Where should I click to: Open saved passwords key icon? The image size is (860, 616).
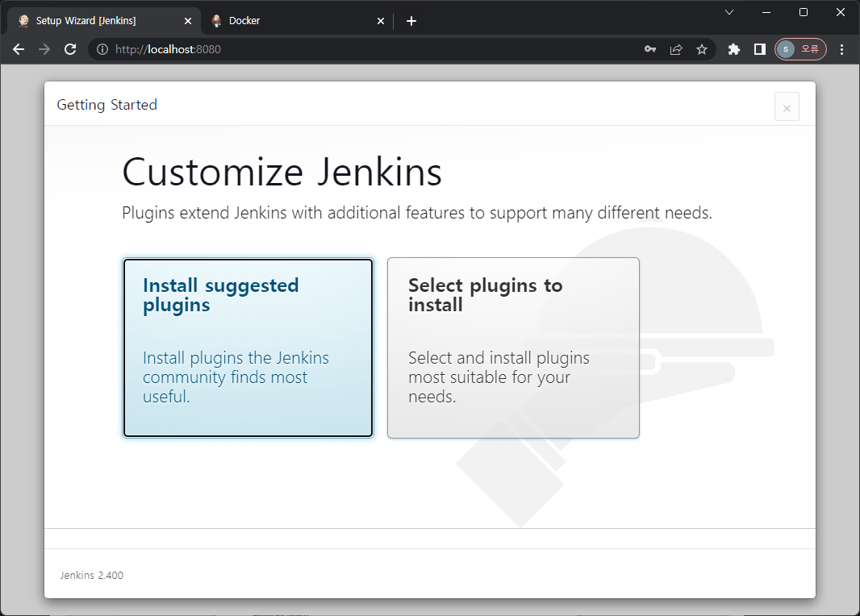tap(650, 49)
